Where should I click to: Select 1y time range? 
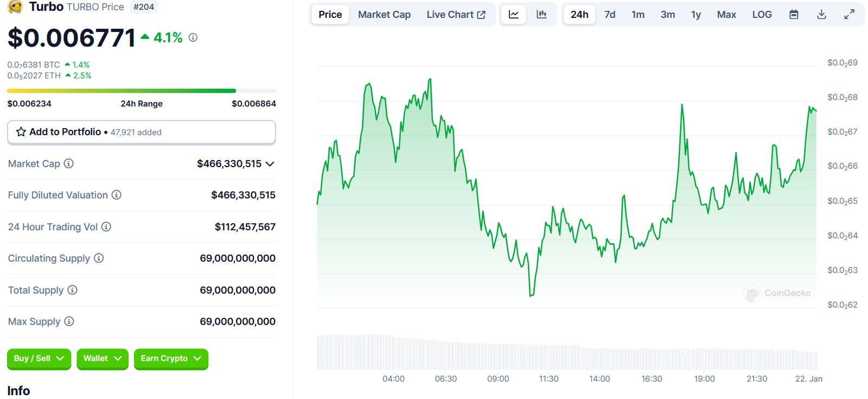[696, 15]
